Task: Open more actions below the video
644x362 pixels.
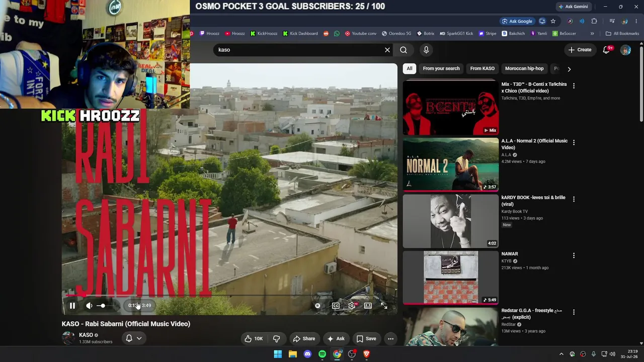Action: [x=390, y=339]
